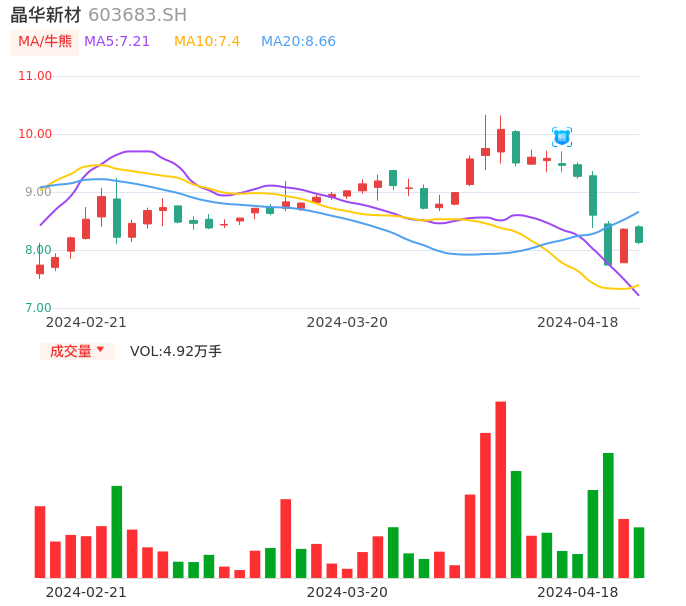The image size is (686, 606).
Task: Click the 2024-03-20 date under volume chart
Action: pyautogui.click(x=347, y=592)
